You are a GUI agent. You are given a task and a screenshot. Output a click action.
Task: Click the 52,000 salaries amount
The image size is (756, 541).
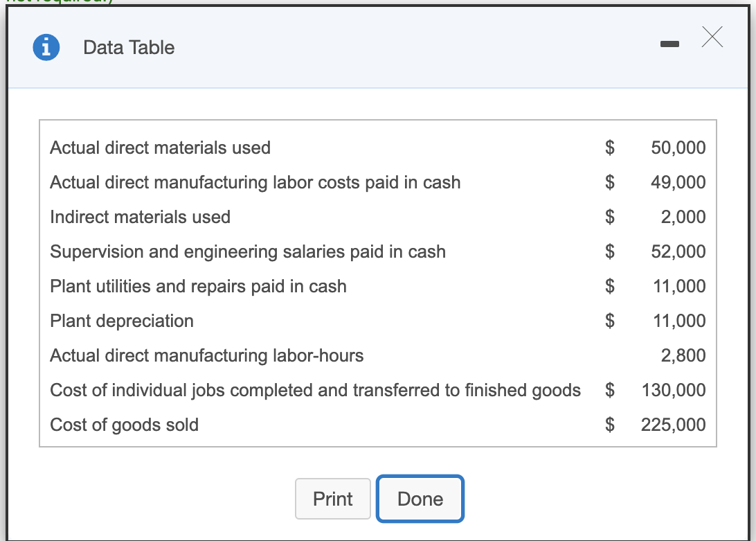tap(678, 251)
